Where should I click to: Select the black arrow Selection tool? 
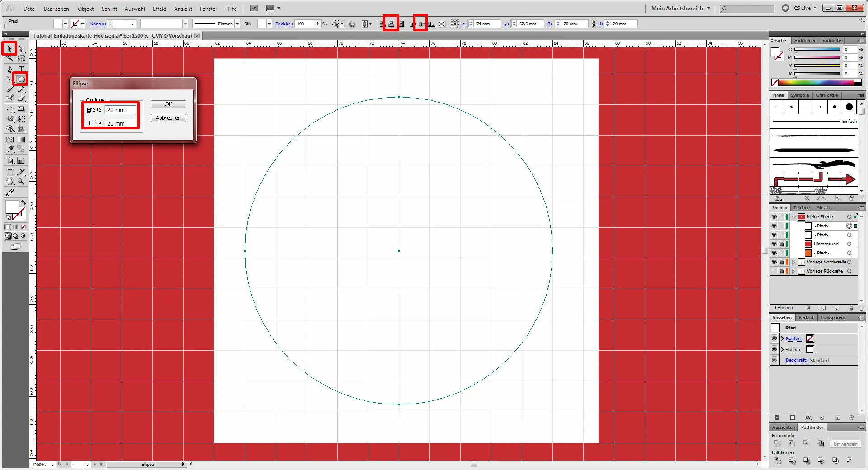(x=9, y=49)
